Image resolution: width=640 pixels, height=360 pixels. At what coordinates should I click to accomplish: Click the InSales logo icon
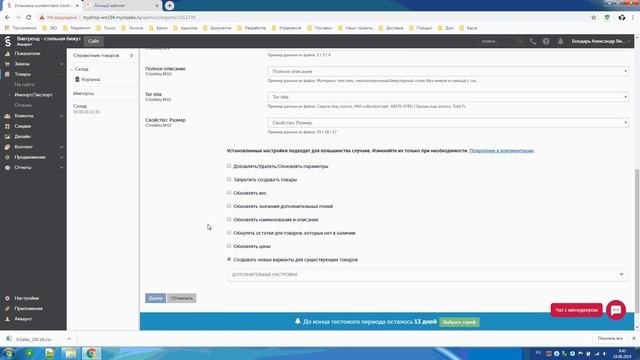[8, 41]
